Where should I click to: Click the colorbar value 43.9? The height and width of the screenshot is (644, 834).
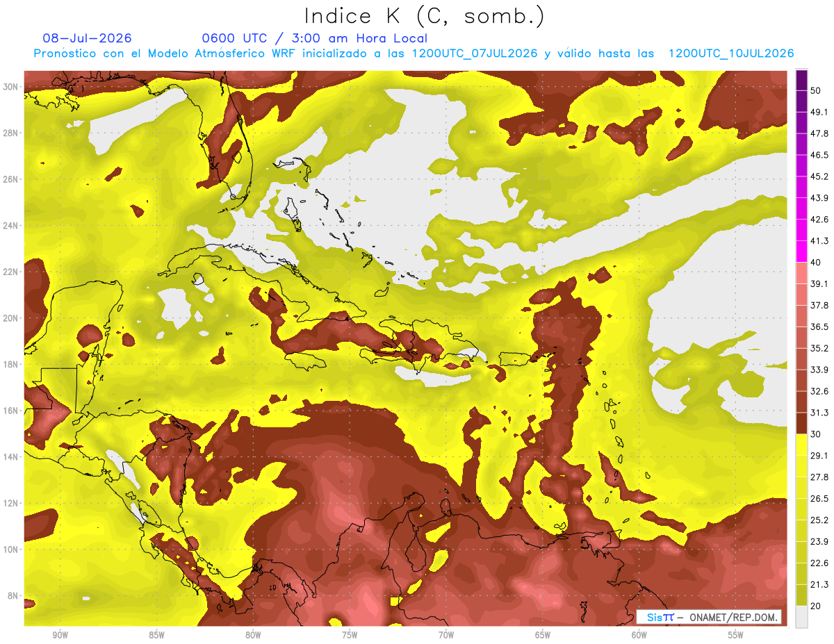(x=819, y=198)
